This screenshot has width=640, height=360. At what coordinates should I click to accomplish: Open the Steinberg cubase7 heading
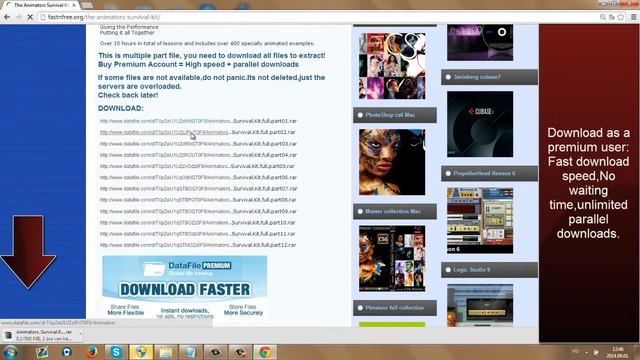pyautogui.click(x=489, y=77)
